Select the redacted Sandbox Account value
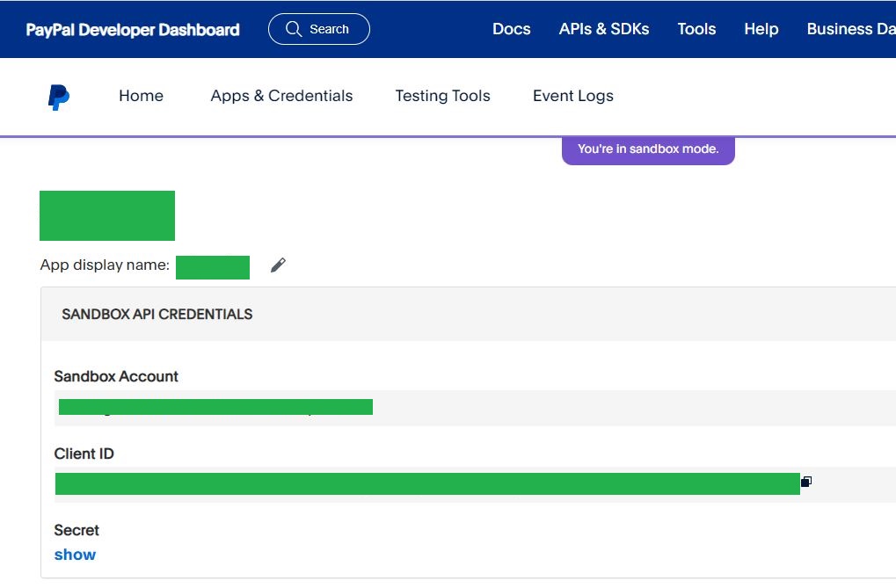 [215, 407]
